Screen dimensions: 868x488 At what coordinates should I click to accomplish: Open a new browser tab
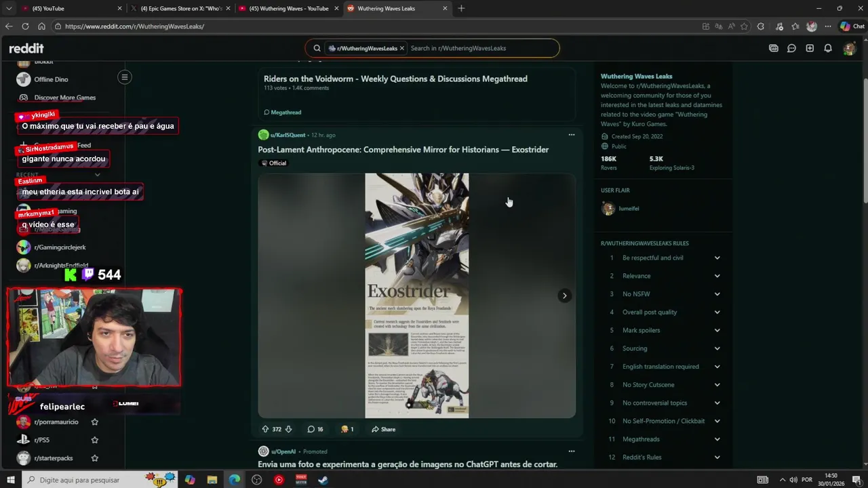coord(461,8)
